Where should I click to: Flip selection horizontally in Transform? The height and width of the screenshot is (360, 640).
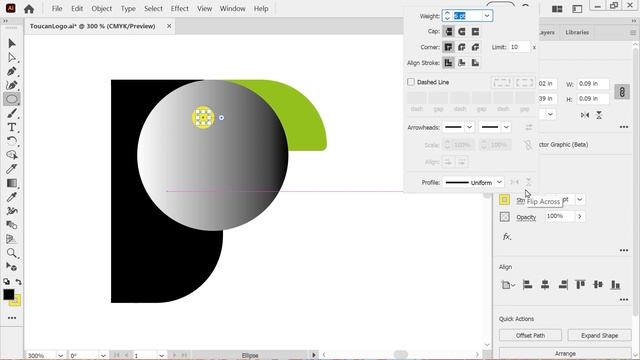585,115
